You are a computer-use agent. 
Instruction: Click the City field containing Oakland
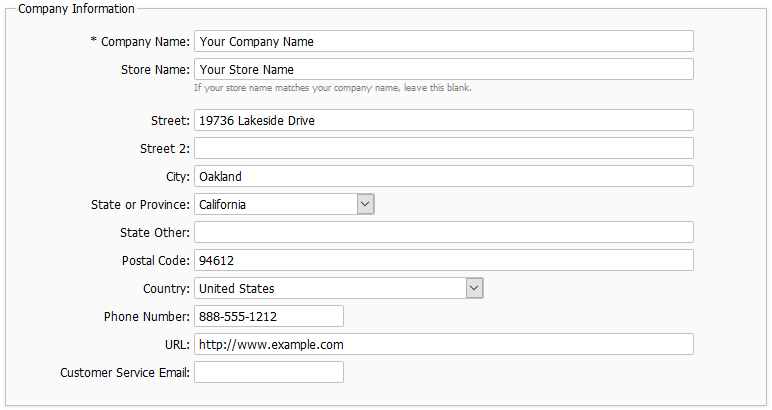point(443,176)
